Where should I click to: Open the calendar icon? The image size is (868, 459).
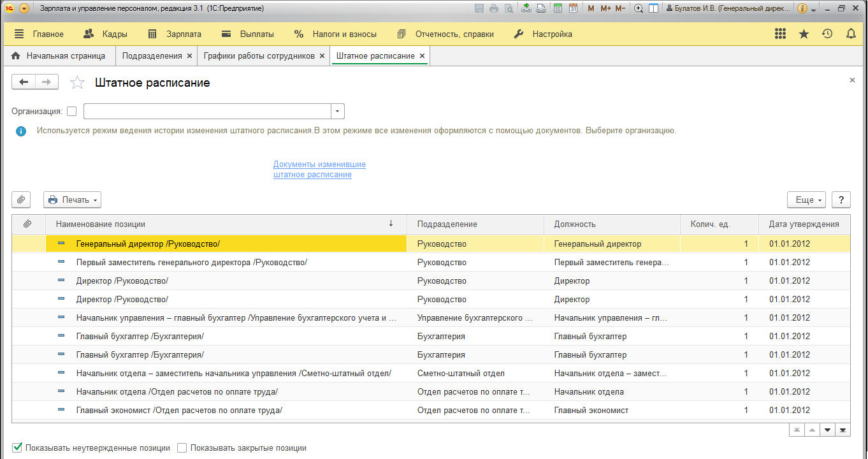click(574, 8)
